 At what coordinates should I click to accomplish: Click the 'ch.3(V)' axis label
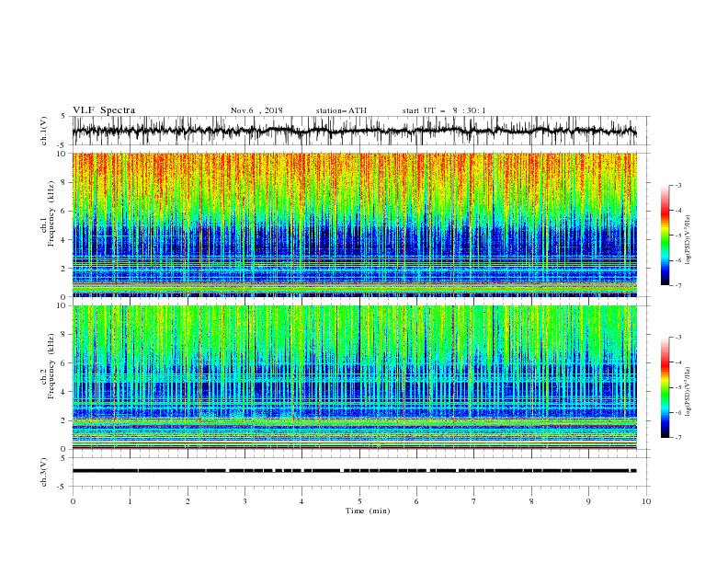[x=44, y=472]
